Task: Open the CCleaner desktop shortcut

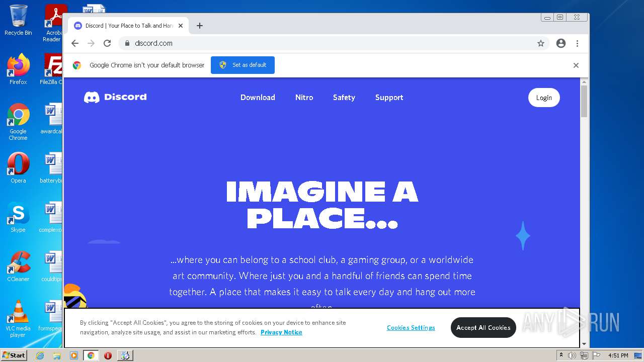Action: tap(18, 266)
